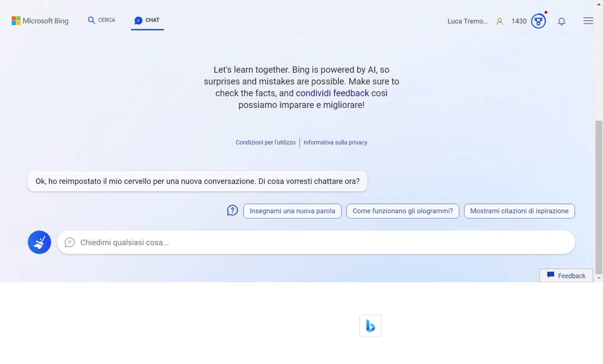
Task: Click the question mark suggestions icon
Action: coord(233,211)
